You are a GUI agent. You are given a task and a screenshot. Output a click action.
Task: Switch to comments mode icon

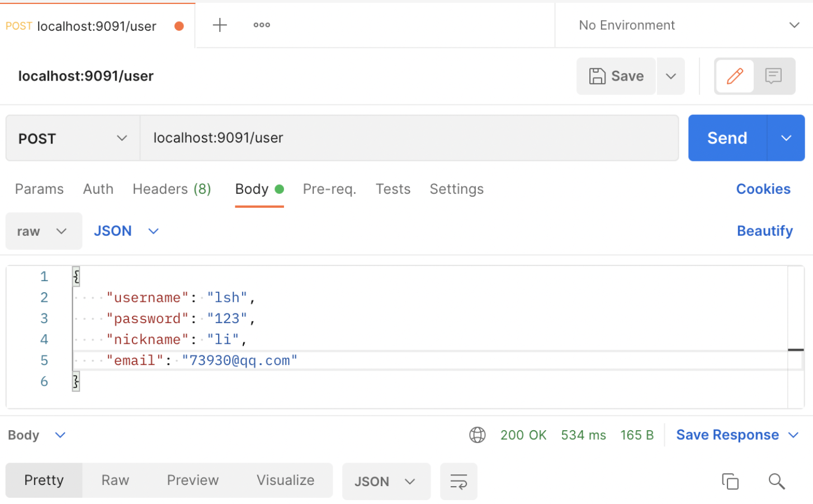(773, 76)
